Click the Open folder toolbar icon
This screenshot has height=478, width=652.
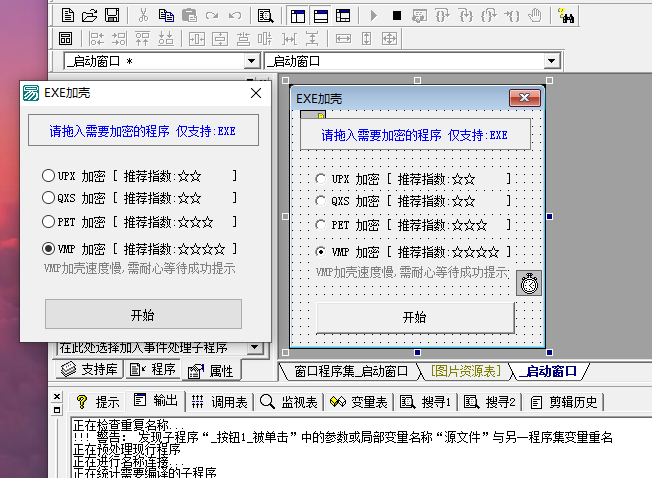(89, 15)
